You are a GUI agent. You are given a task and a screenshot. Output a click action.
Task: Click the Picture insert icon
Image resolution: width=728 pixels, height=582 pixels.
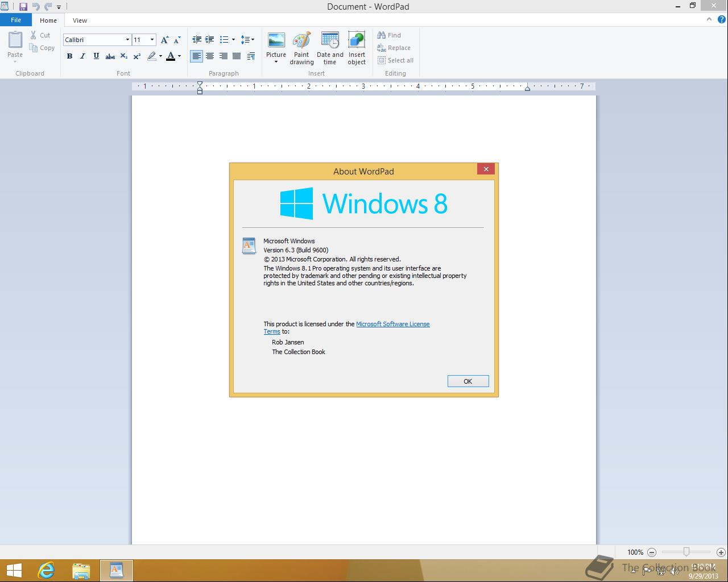(276, 40)
